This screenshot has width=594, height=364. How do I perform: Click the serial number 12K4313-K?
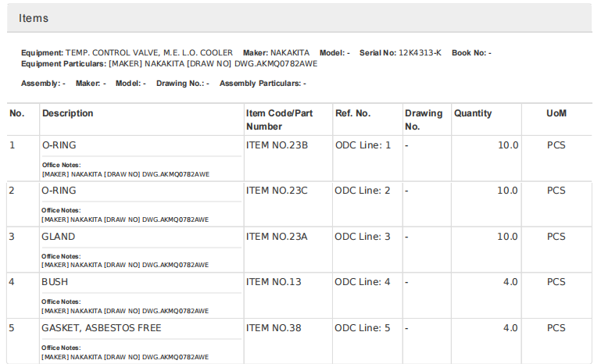point(420,53)
